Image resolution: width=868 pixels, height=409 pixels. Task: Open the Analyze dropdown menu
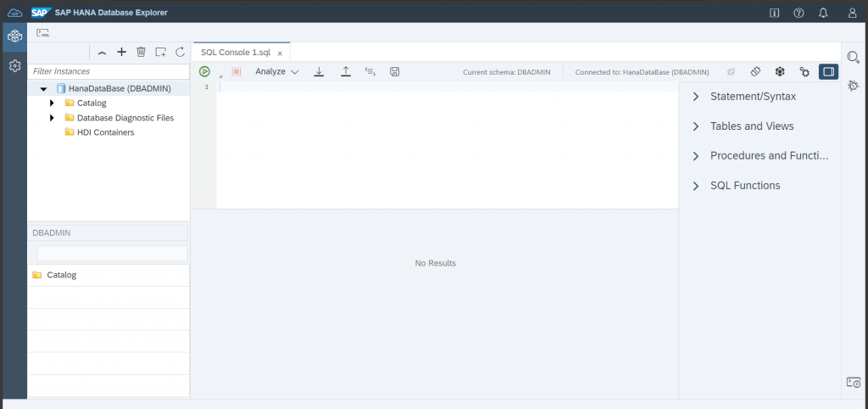[x=277, y=71]
